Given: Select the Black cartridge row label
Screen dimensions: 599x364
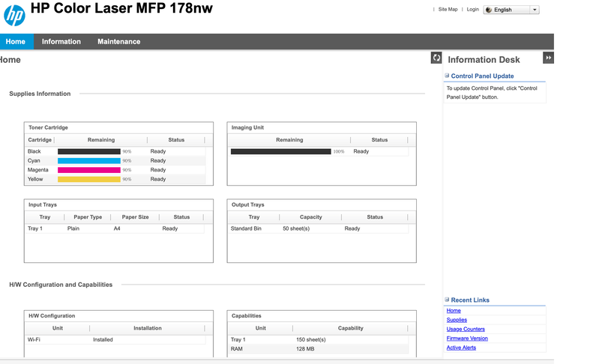Looking at the screenshot, I should (x=34, y=151).
